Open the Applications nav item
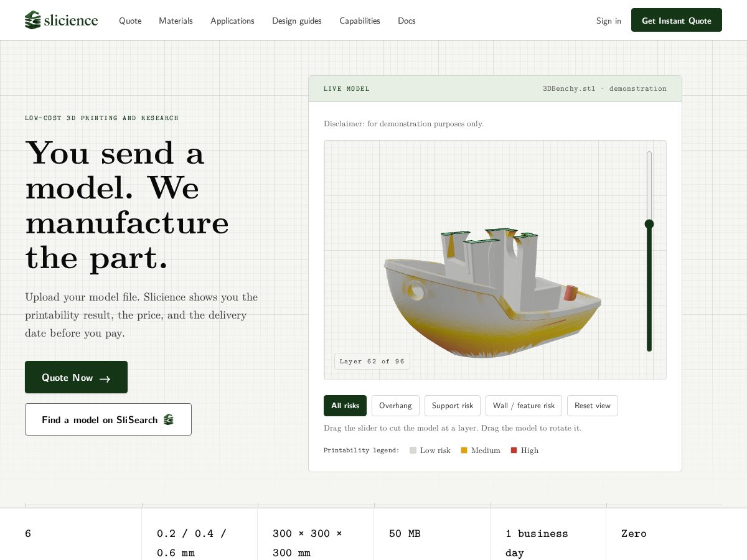747x560 pixels. (x=232, y=21)
